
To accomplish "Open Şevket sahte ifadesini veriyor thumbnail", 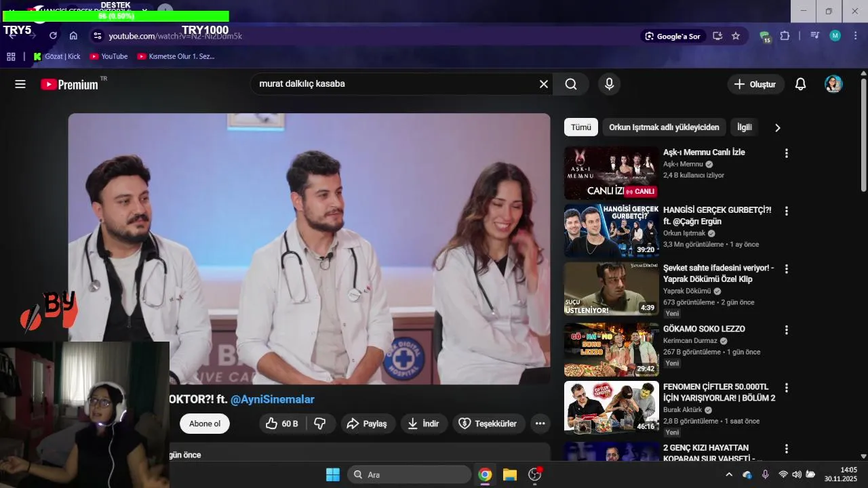I will pyautogui.click(x=612, y=289).
